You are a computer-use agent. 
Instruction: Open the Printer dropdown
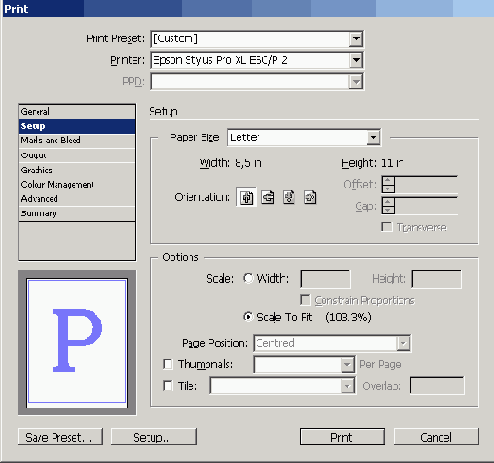click(x=356, y=60)
